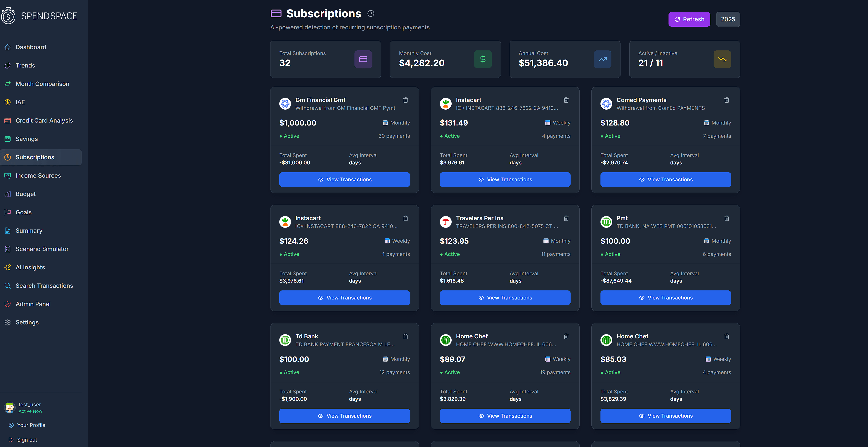Open Settings from the sidebar
This screenshot has height=447, width=868.
click(x=41, y=322)
